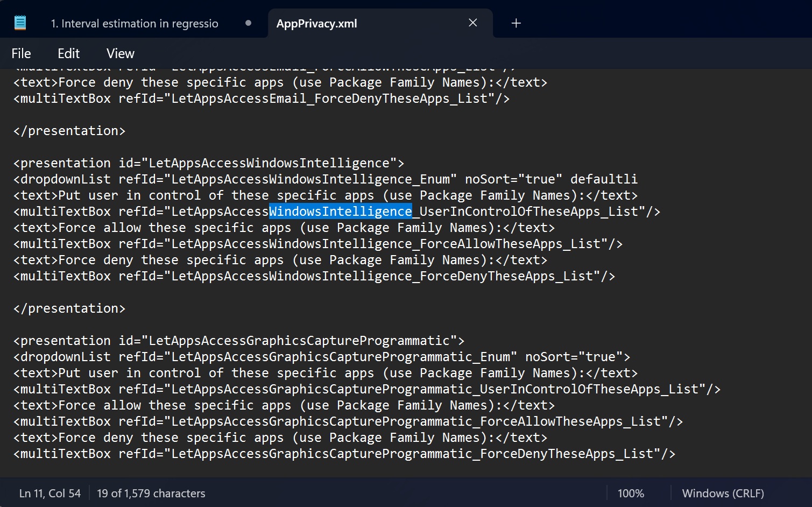Image resolution: width=812 pixels, height=507 pixels.
Task: Click the Notepad app icon
Action: [x=20, y=23]
